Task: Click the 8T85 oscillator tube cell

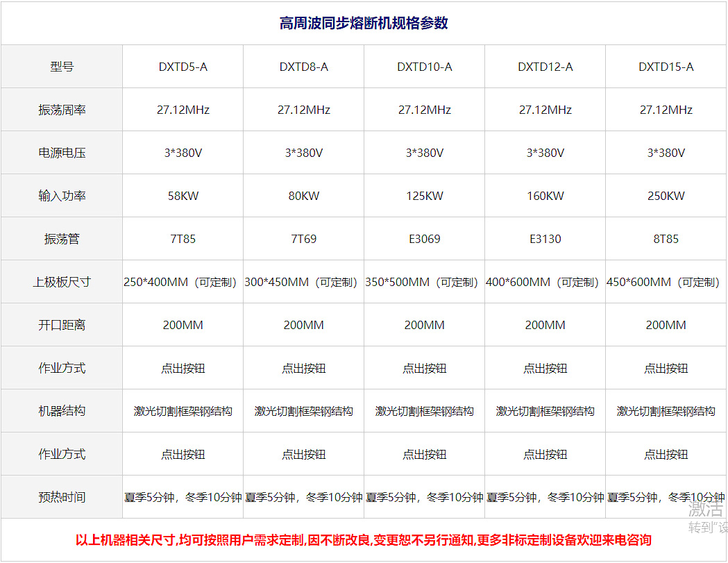Action: point(666,238)
